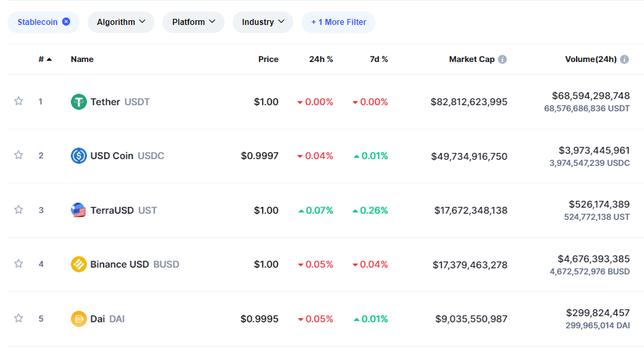Open the Algorithm filter dropdown
This screenshot has width=644, height=362.
tap(121, 22)
